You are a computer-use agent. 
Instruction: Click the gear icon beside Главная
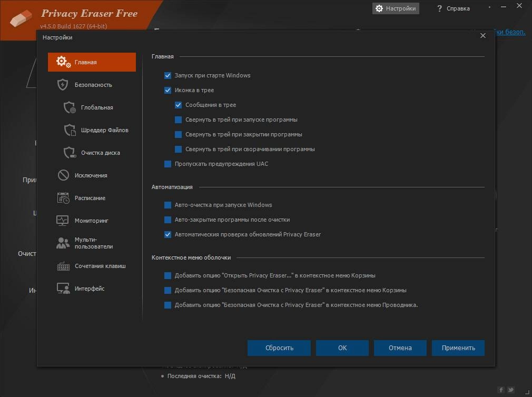click(x=63, y=62)
